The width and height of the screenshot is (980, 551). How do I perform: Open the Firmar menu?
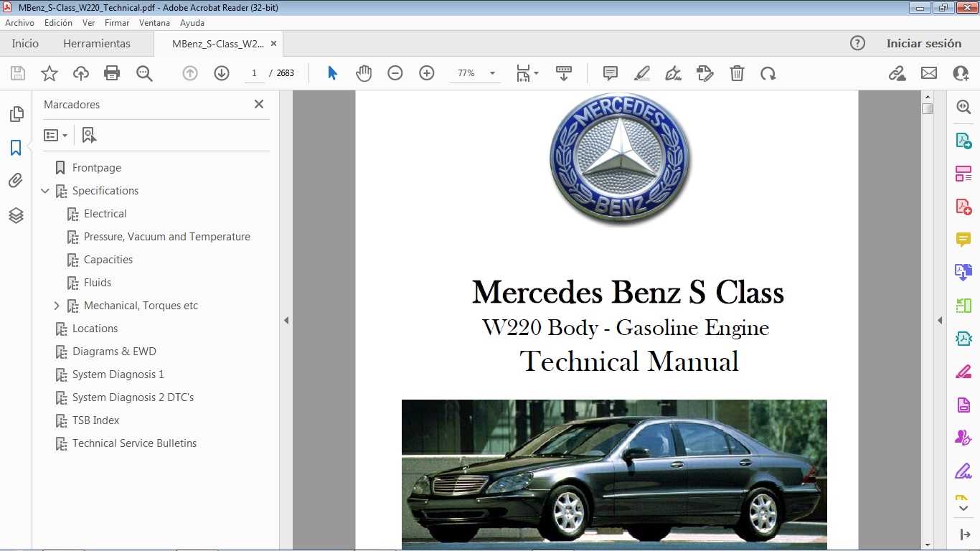pyautogui.click(x=117, y=23)
